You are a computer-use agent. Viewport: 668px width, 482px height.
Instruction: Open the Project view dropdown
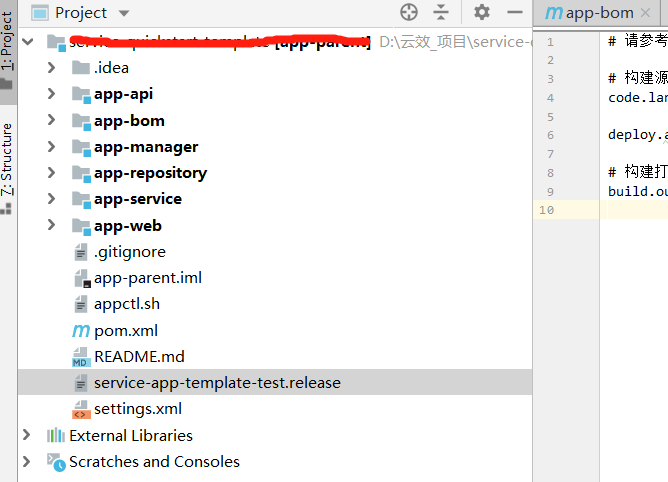click(x=124, y=13)
